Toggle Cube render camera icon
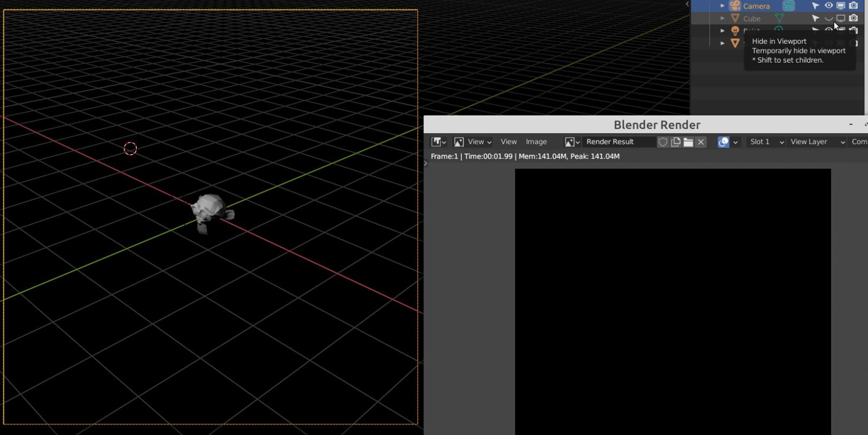 coord(854,18)
